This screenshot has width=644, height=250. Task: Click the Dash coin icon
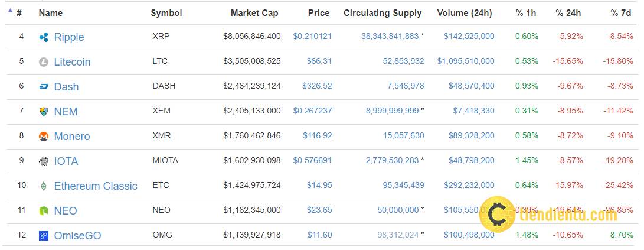pyautogui.click(x=44, y=87)
